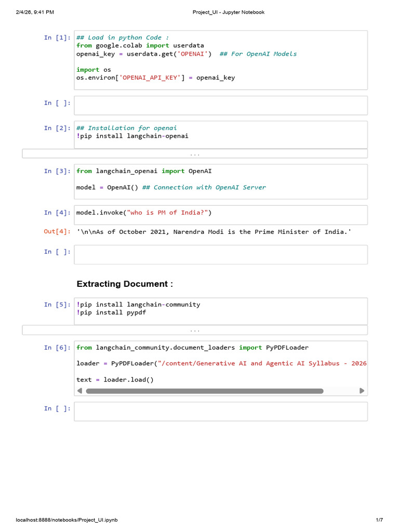Click the output text about Narendra Modi
The image size is (399, 532).
(x=214, y=232)
